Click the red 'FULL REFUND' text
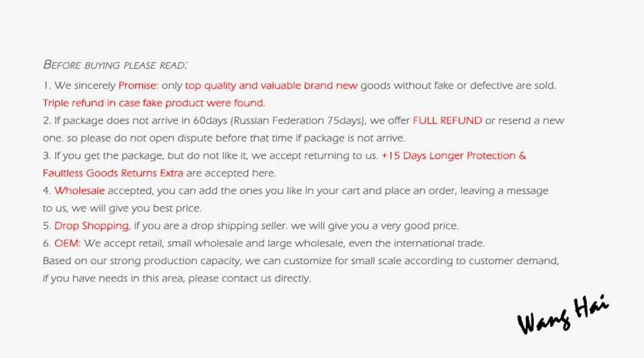 point(447,120)
